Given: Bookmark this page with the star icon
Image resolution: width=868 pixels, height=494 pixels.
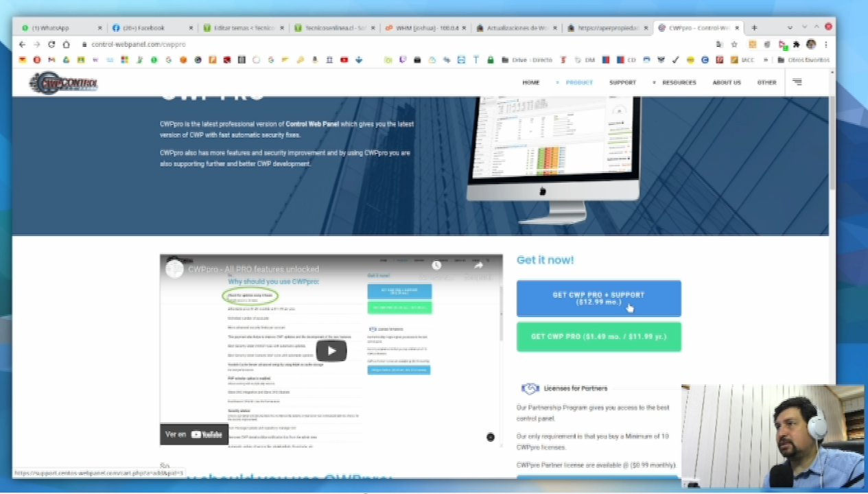Looking at the screenshot, I should 734,44.
